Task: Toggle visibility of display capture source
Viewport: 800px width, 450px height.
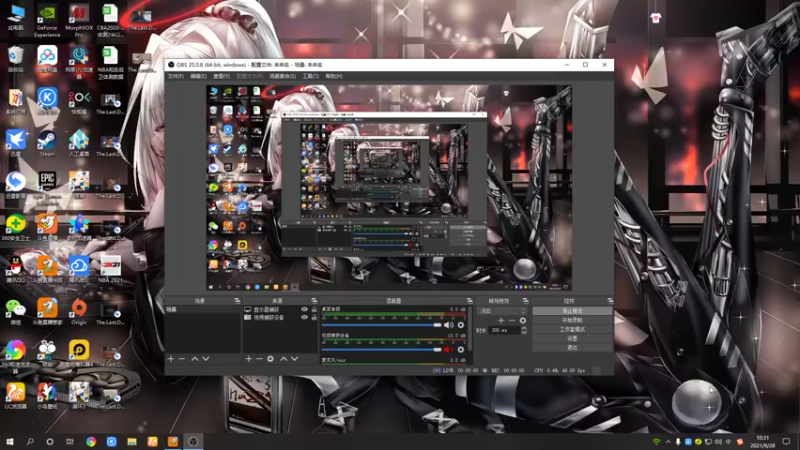Action: point(305,310)
